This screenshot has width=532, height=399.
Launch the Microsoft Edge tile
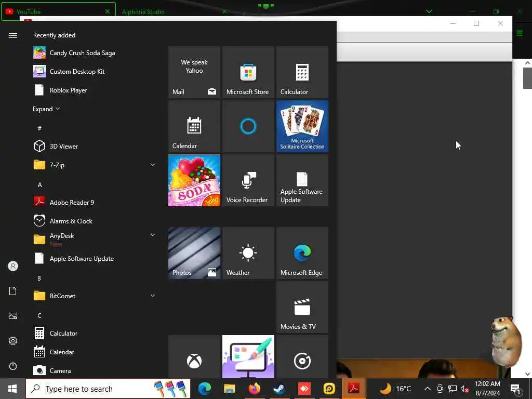click(302, 253)
